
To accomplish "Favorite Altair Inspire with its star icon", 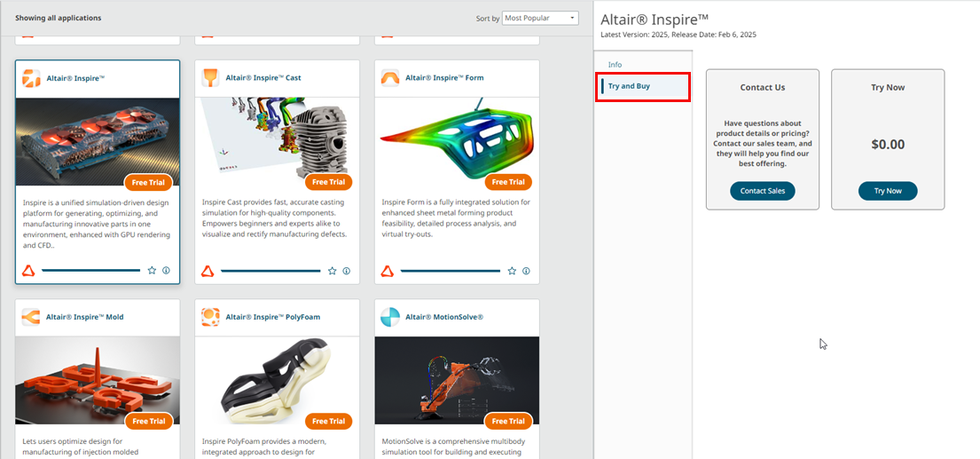I will pyautogui.click(x=152, y=271).
